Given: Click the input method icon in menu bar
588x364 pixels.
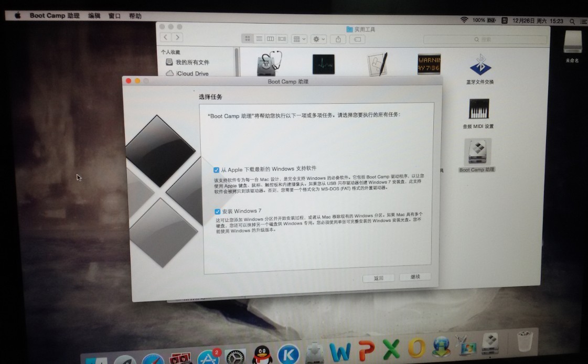Looking at the screenshot, I should (505, 20).
